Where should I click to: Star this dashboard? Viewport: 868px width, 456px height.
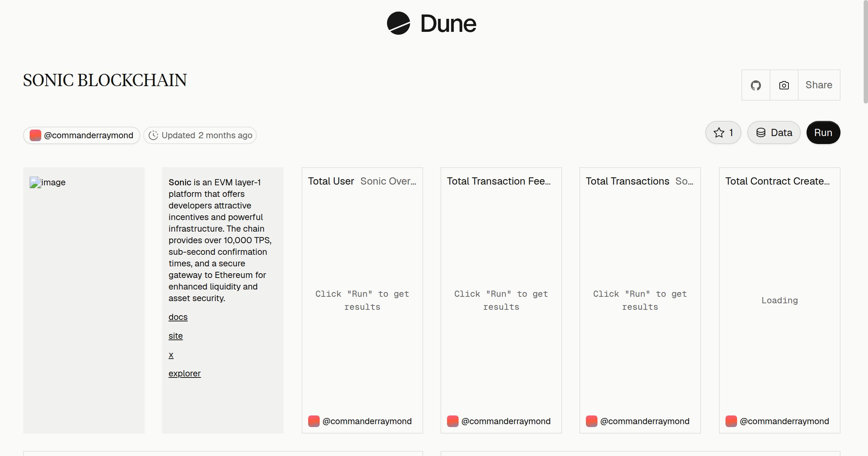(x=723, y=132)
